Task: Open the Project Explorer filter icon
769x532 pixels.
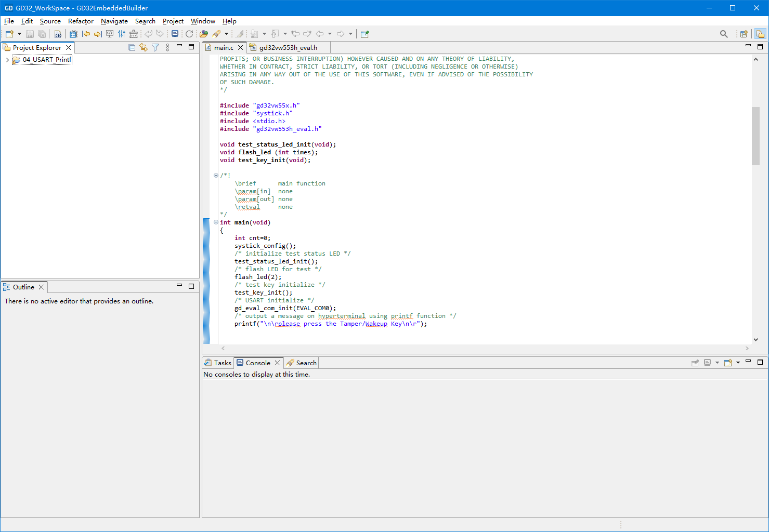Action: coord(155,47)
